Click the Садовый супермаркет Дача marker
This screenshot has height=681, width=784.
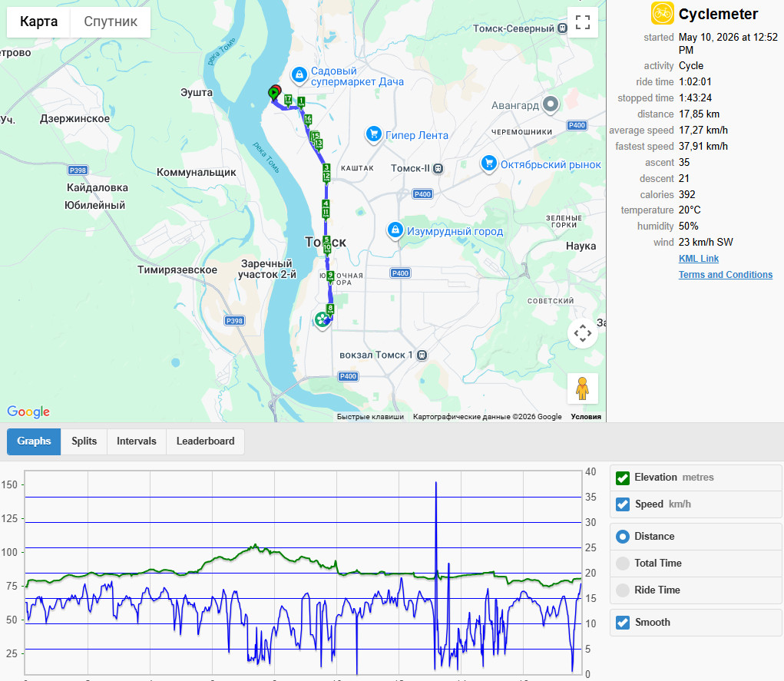click(299, 75)
